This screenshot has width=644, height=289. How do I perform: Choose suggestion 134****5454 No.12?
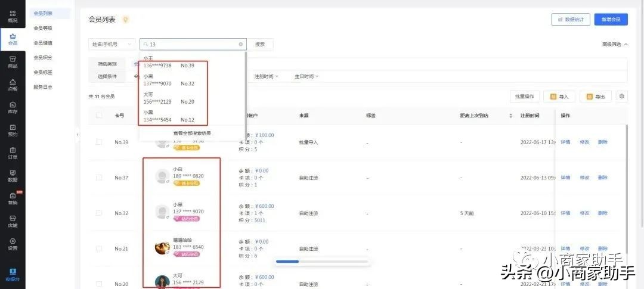click(193, 116)
